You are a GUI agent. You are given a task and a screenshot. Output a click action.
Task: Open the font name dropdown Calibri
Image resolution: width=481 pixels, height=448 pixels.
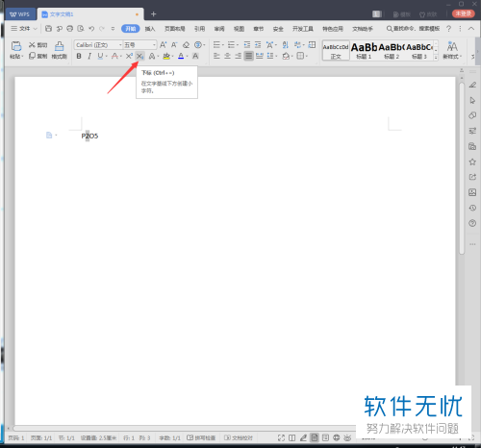click(x=120, y=45)
